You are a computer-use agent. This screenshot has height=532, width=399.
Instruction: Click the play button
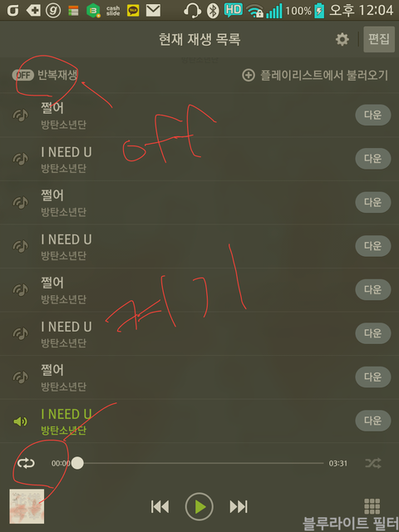[x=199, y=506]
